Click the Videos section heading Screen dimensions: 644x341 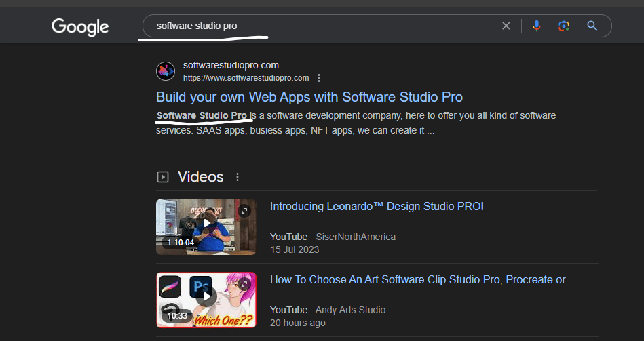(201, 177)
